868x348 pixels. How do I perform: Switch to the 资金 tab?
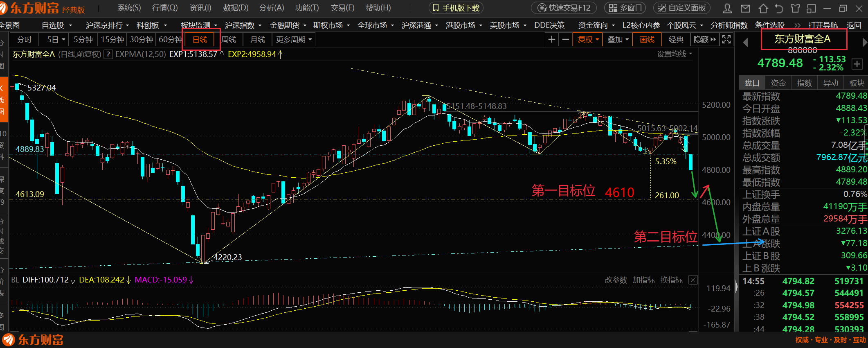(x=778, y=83)
